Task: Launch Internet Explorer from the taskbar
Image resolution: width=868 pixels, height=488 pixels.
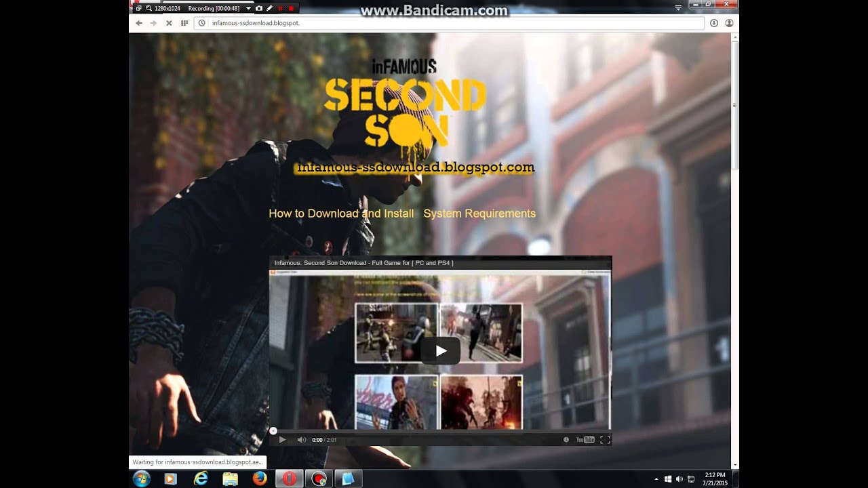Action: point(201,479)
